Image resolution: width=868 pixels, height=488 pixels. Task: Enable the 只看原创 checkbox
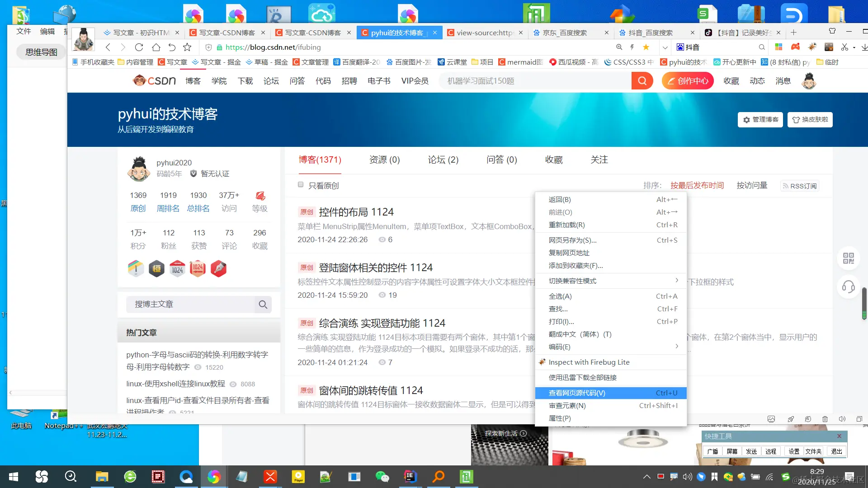point(301,184)
